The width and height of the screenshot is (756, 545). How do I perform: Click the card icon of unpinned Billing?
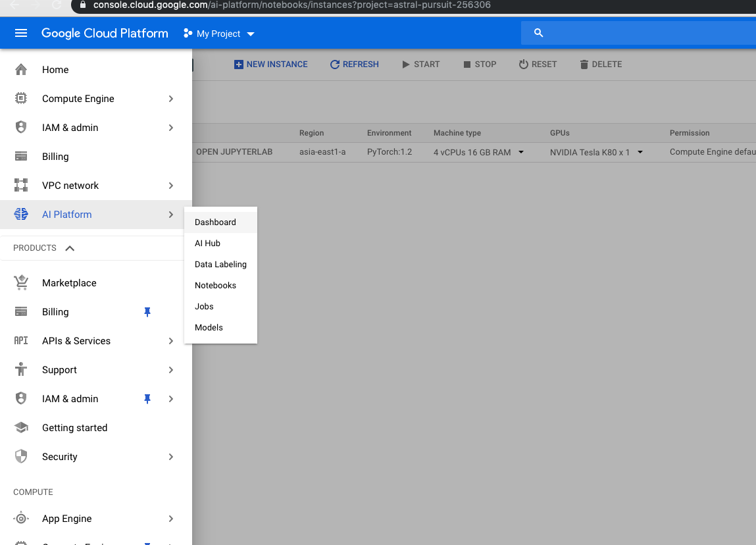(x=21, y=156)
